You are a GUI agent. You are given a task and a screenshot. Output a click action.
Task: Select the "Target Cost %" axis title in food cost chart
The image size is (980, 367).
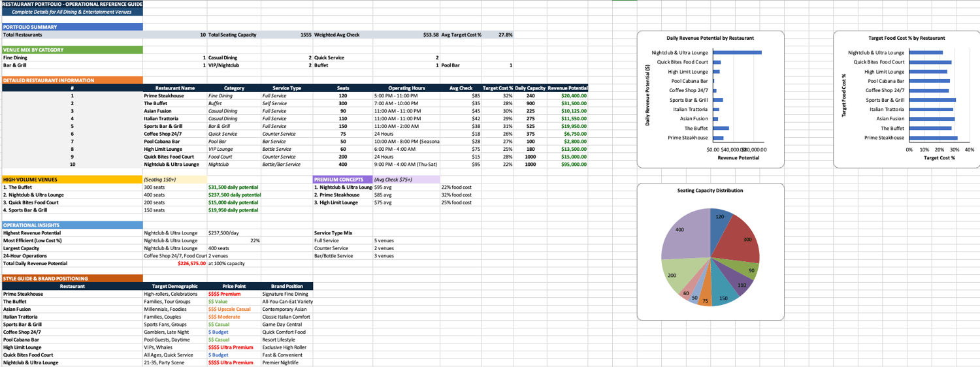(x=939, y=157)
